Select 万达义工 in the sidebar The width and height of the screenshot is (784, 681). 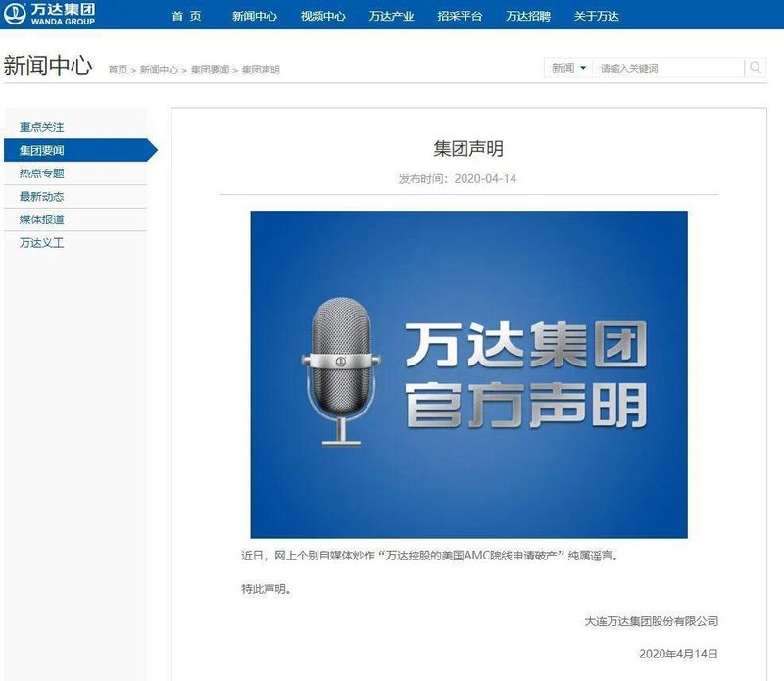point(75,243)
